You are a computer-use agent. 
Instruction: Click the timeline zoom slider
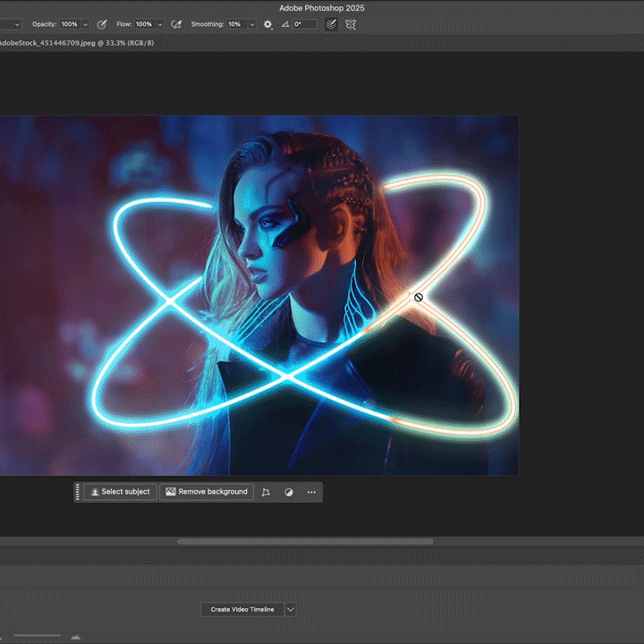38,636
